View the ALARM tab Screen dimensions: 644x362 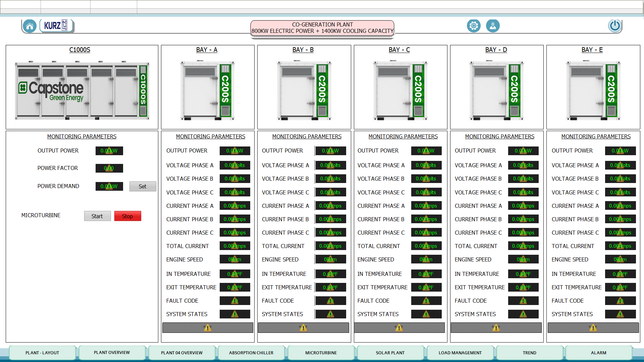(x=599, y=353)
